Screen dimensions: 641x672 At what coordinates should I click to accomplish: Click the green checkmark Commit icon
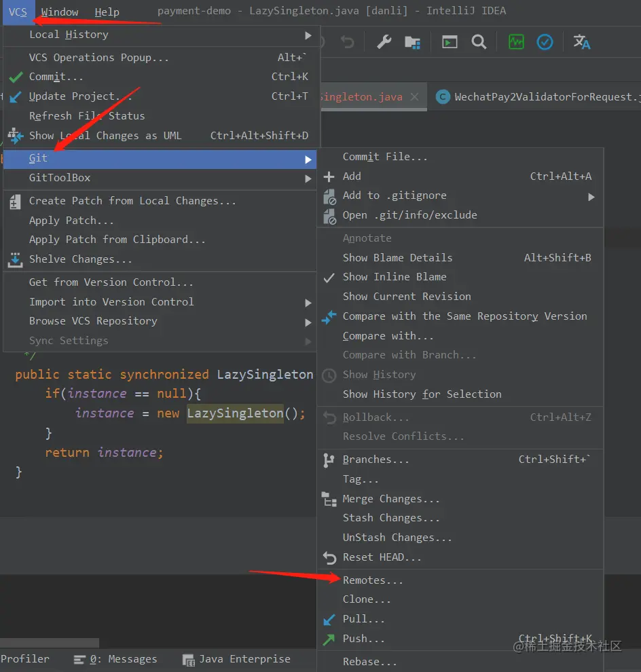16,77
